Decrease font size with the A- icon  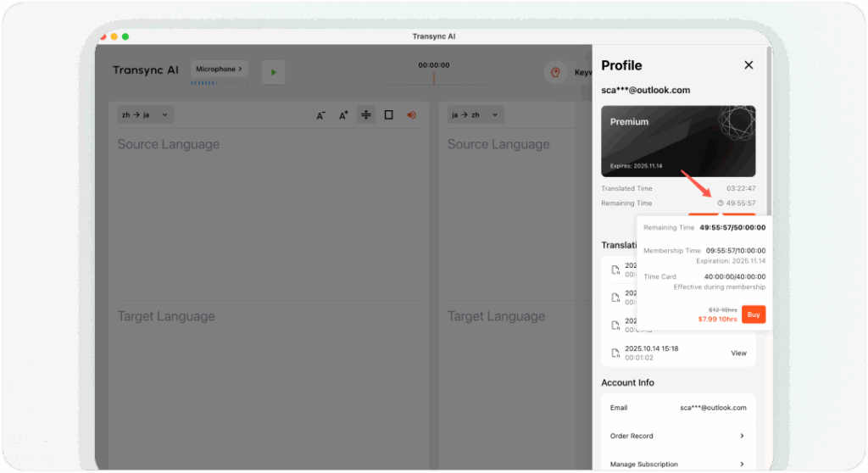click(321, 115)
